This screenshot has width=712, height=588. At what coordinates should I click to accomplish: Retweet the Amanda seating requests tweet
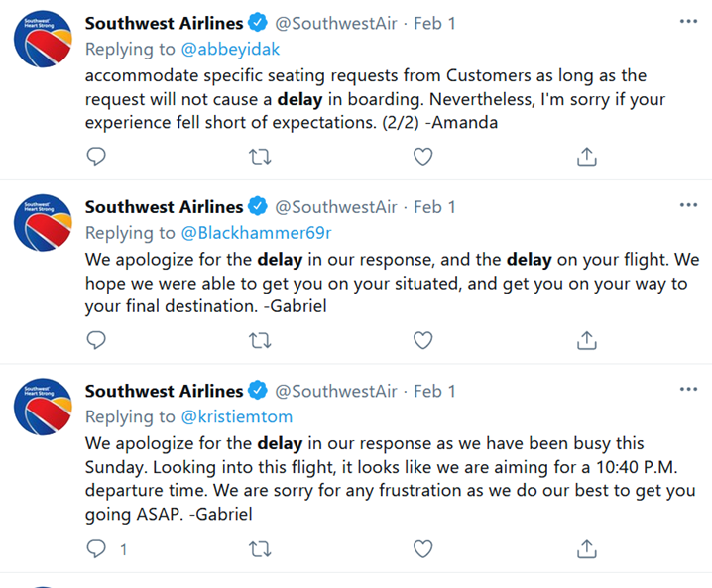[260, 157]
